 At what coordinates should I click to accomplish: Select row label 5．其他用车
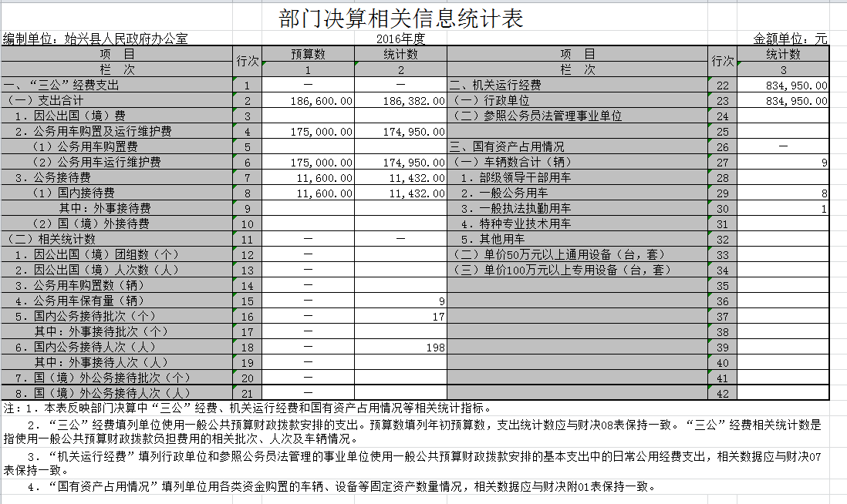point(493,239)
